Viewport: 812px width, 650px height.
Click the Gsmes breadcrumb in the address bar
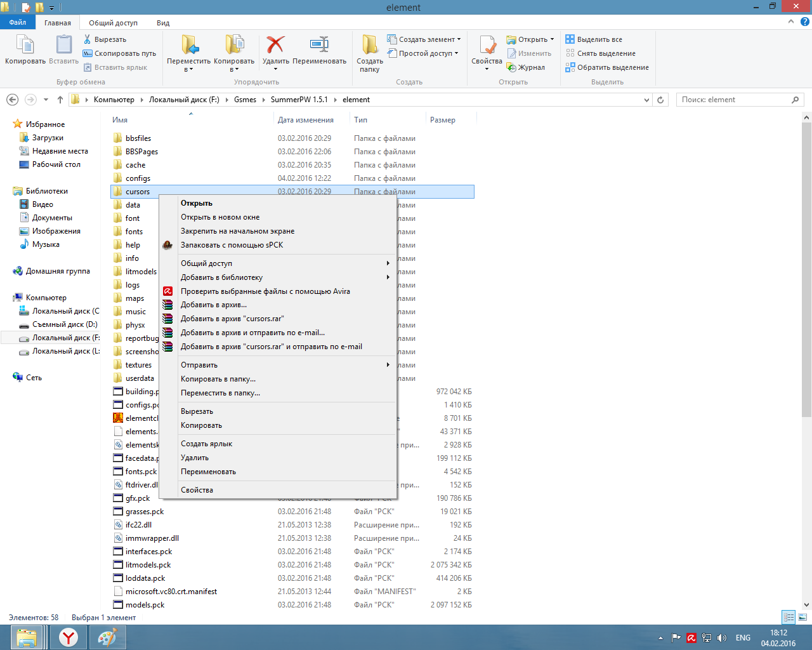245,100
